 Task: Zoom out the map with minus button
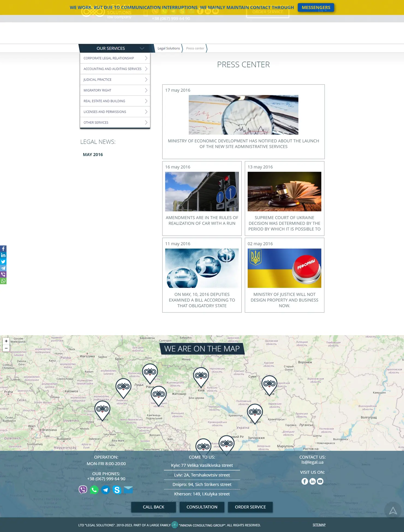tap(6, 348)
